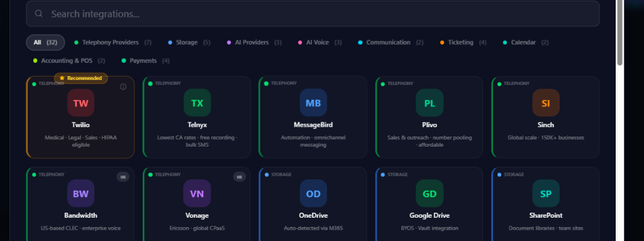Filter by Ticketing category
Image resolution: width=644 pixels, height=241 pixels.
(464, 42)
